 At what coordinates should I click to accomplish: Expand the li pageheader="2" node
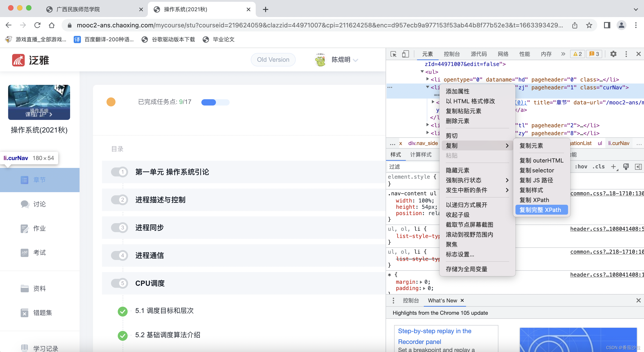click(x=428, y=125)
